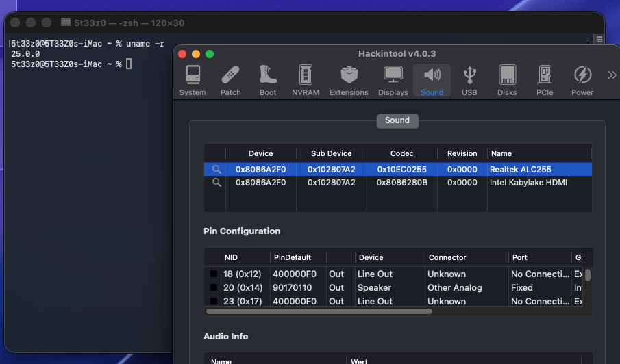The image size is (620, 364).
Task: Click color swatch for NID 18 (0x12)
Action: pyautogui.click(x=214, y=274)
